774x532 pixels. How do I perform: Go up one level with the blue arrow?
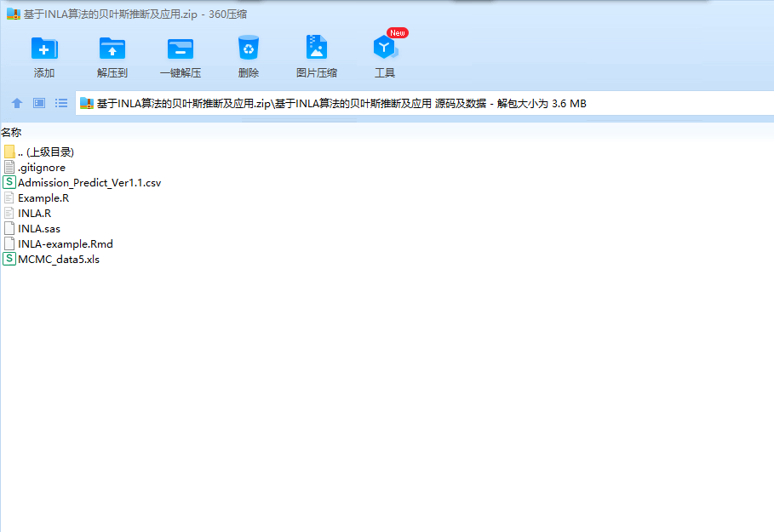17,103
